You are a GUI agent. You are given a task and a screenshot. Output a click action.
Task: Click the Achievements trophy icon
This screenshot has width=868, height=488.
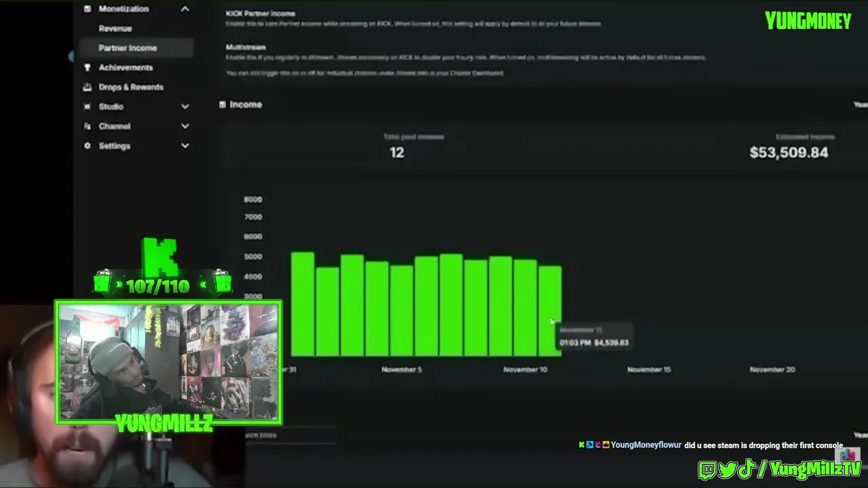(87, 67)
